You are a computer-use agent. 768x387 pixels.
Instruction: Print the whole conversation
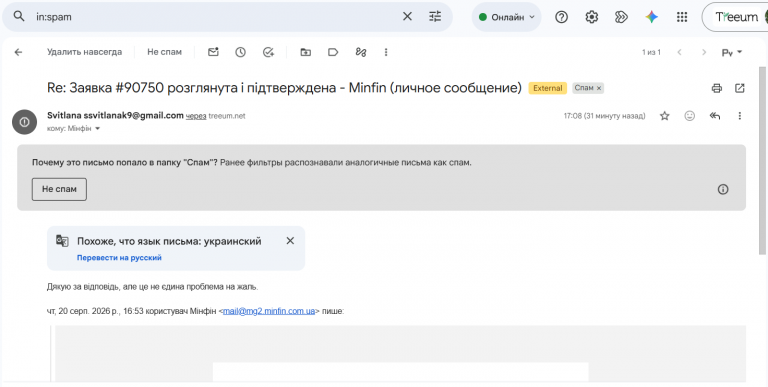point(717,88)
